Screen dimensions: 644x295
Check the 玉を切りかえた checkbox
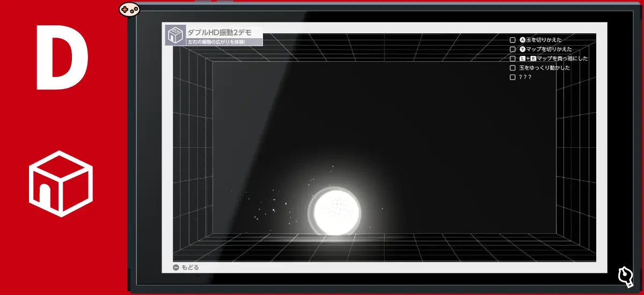513,40
